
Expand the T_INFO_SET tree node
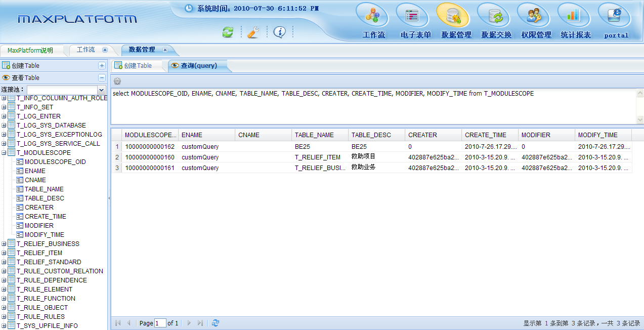click(x=4, y=107)
